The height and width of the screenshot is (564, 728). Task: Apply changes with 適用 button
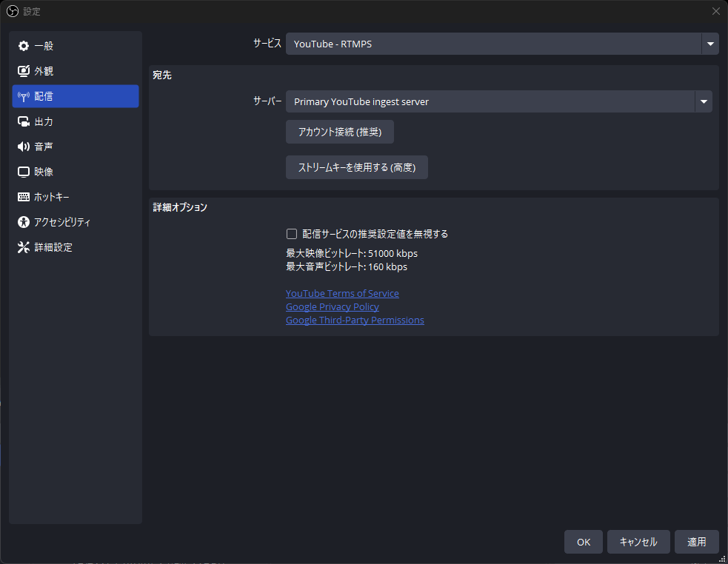(x=696, y=542)
